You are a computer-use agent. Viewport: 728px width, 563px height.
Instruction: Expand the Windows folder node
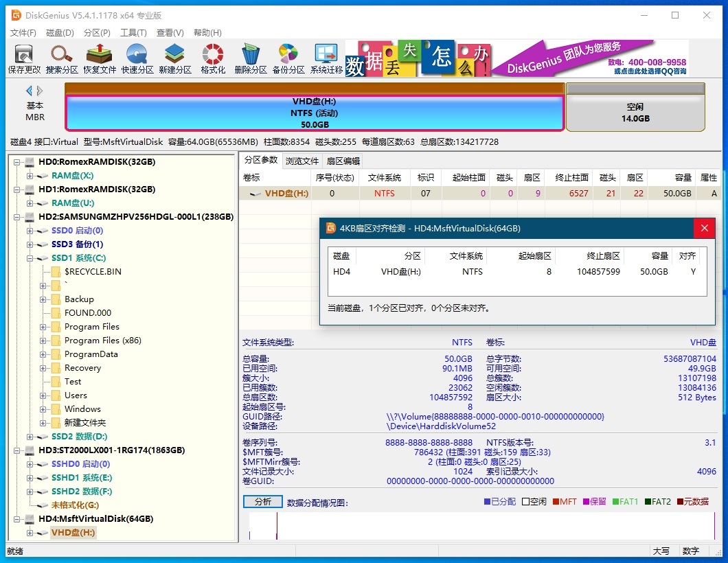coord(43,409)
